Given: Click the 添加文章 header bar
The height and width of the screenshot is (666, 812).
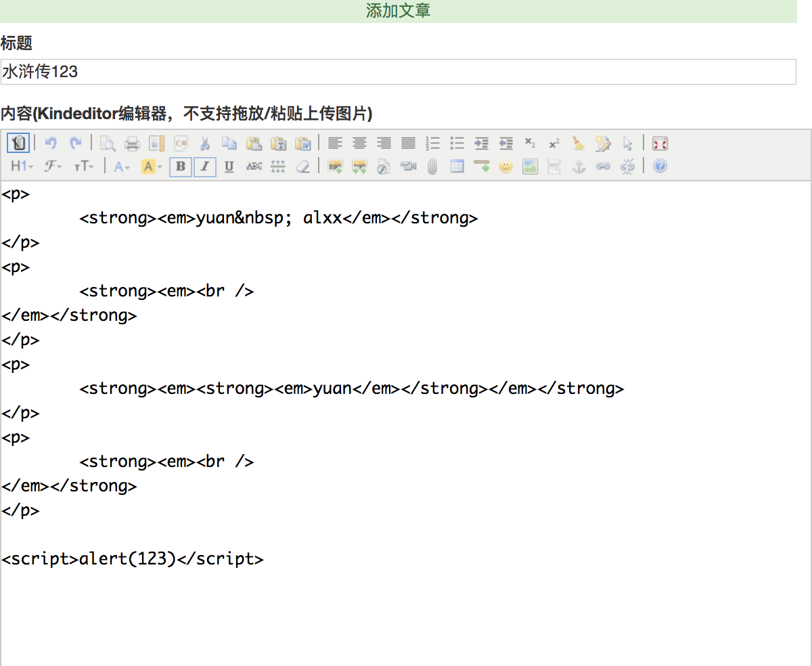Looking at the screenshot, I should click(399, 11).
